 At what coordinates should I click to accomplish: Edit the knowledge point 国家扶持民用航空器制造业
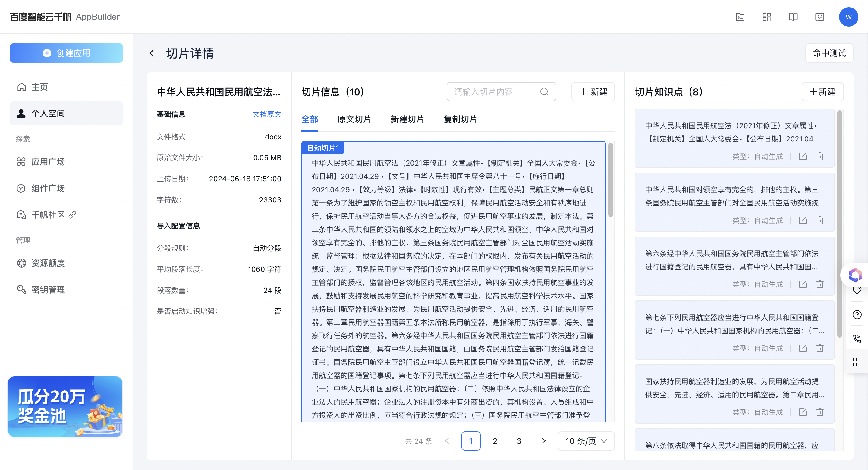point(803,412)
